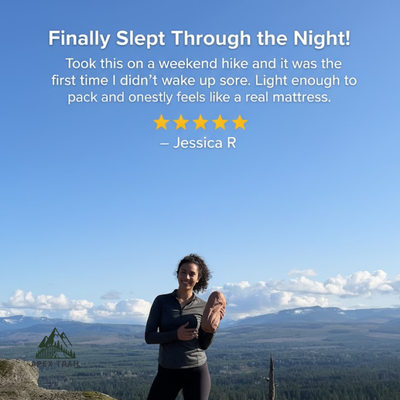Click the first yellow rating star
Screen dimensions: 400x400
point(161,122)
